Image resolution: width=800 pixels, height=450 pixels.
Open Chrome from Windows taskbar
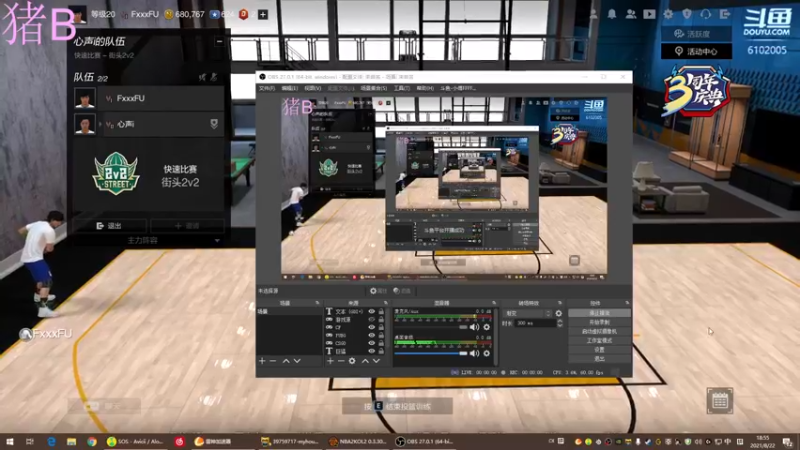point(92,442)
